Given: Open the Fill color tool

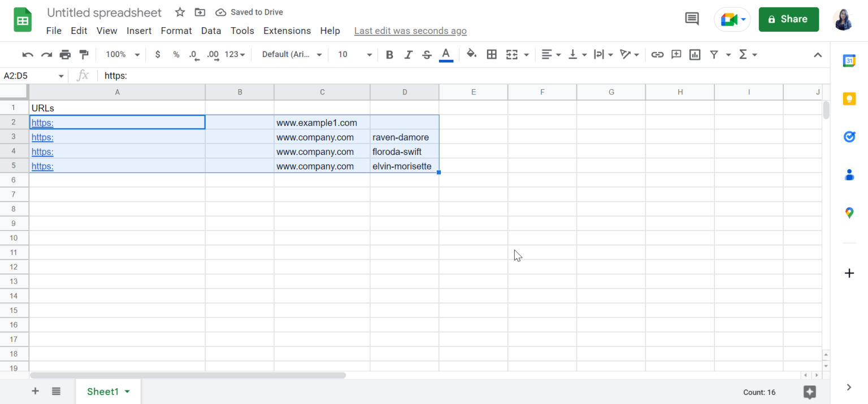Looking at the screenshot, I should (x=472, y=54).
